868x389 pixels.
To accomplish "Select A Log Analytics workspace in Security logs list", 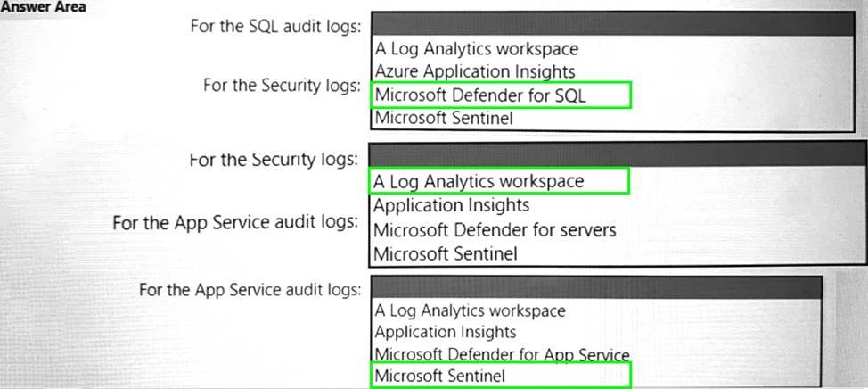I will pos(479,181).
